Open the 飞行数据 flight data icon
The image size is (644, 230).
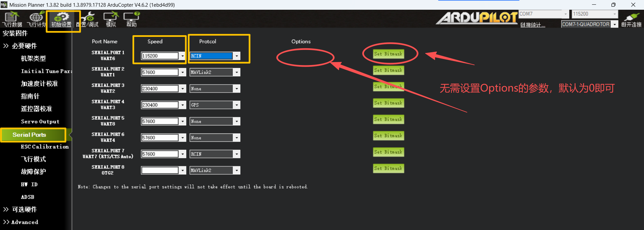pos(12,19)
